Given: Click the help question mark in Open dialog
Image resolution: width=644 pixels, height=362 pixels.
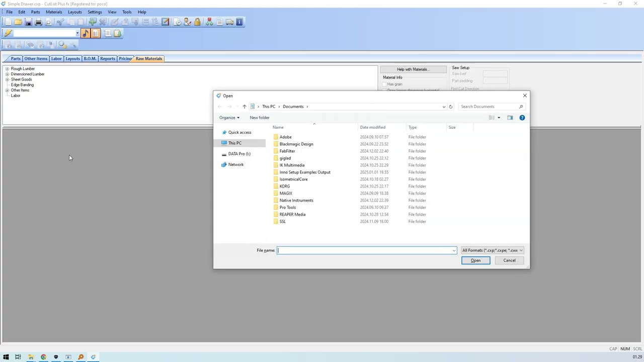Looking at the screenshot, I should 522,118.
